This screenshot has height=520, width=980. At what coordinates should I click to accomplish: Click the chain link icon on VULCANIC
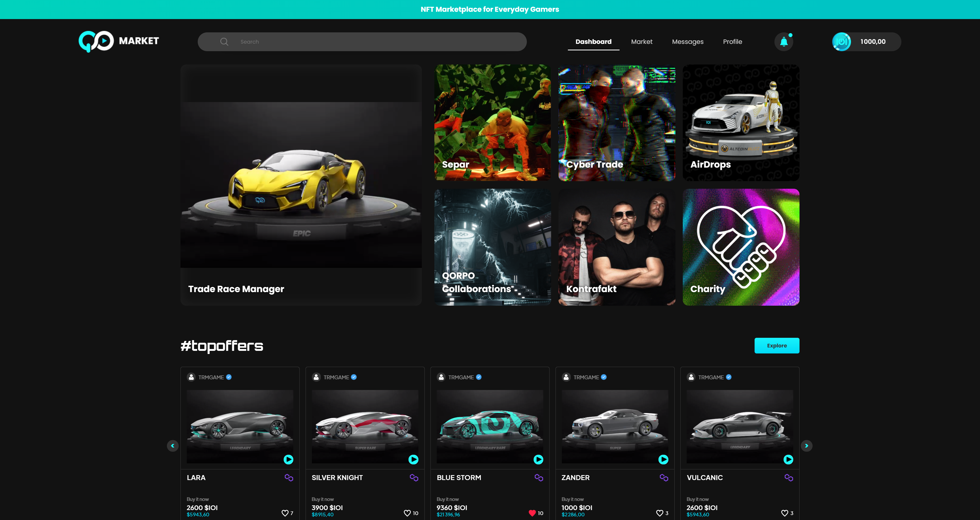point(789,477)
